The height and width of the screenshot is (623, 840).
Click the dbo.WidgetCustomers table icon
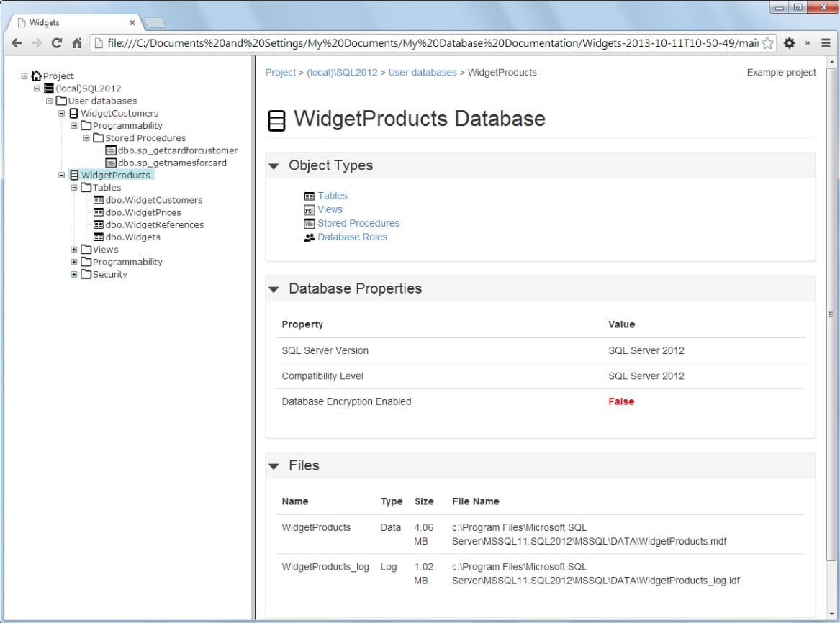pyautogui.click(x=99, y=200)
